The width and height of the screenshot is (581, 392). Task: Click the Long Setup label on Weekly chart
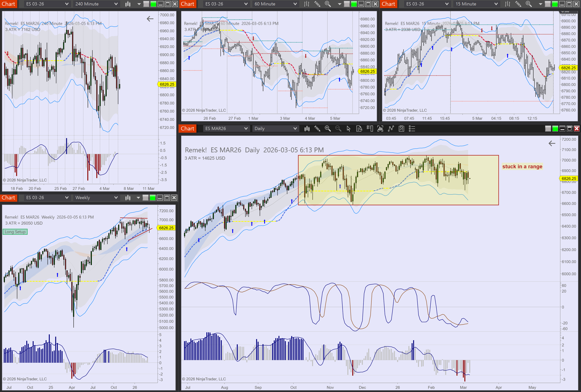pos(15,232)
